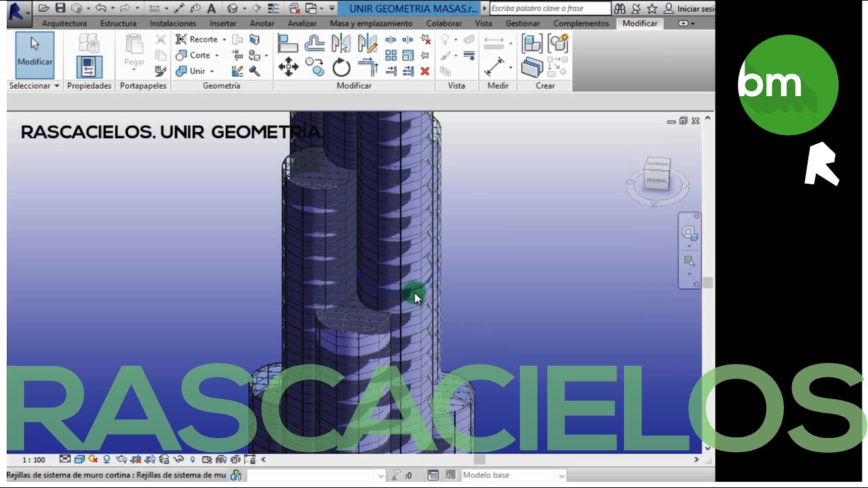Select the Copy tool with circles icon
Screen dimensions: 868x488
314,67
